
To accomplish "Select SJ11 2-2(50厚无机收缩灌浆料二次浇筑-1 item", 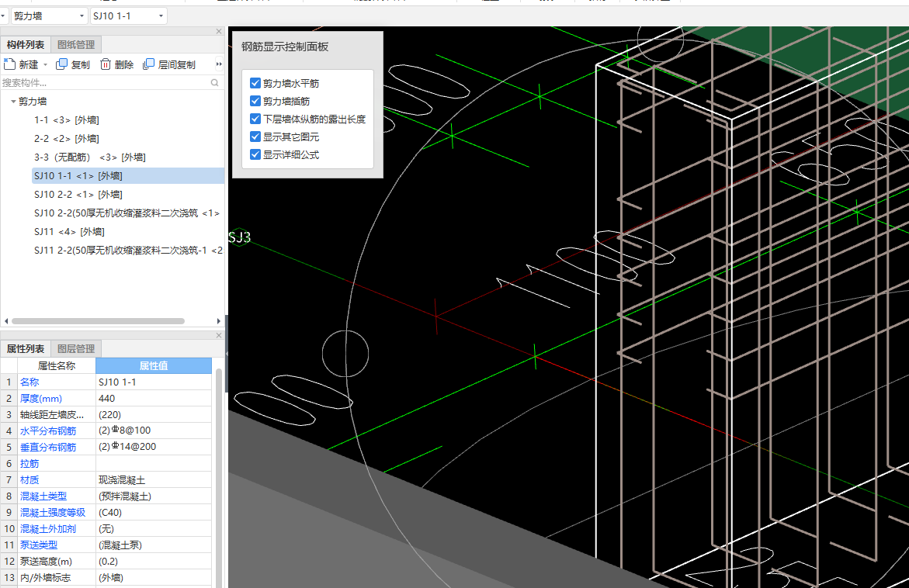I will [x=128, y=250].
